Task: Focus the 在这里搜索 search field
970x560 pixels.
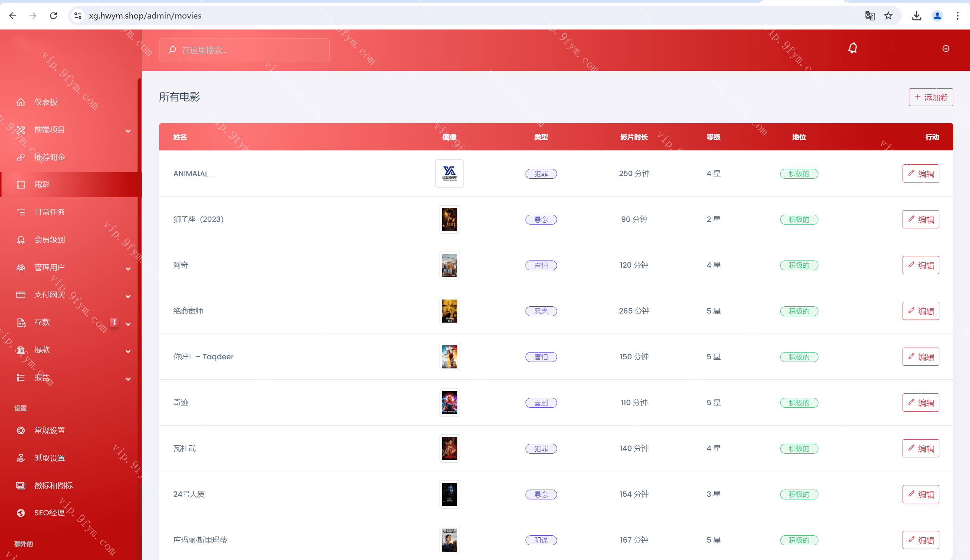Action: 250,50
